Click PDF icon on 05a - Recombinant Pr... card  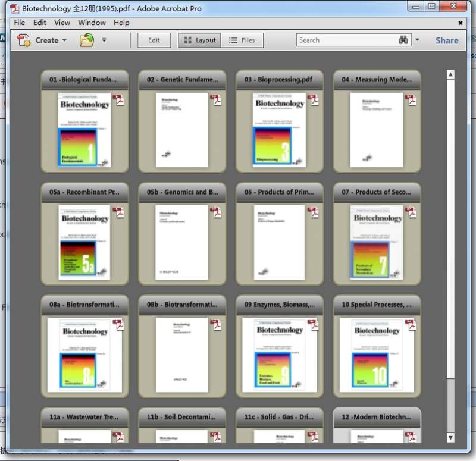tap(118, 212)
